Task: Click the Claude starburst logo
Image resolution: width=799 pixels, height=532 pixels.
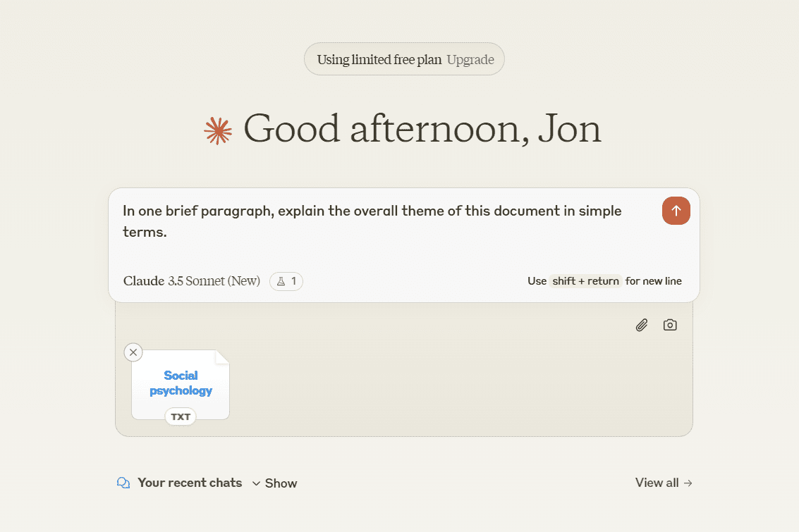Action: (x=218, y=131)
